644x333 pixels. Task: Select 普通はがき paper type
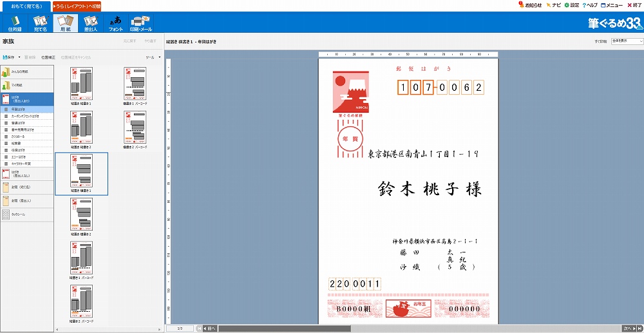tap(26, 123)
